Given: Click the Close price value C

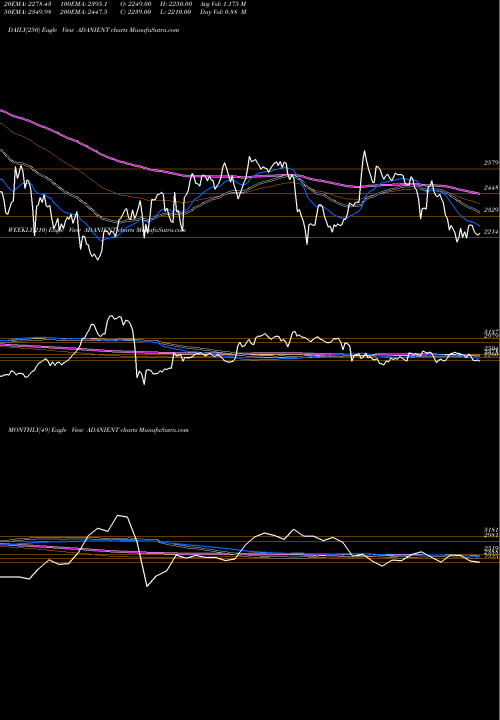Looking at the screenshot, I should coord(136,11).
